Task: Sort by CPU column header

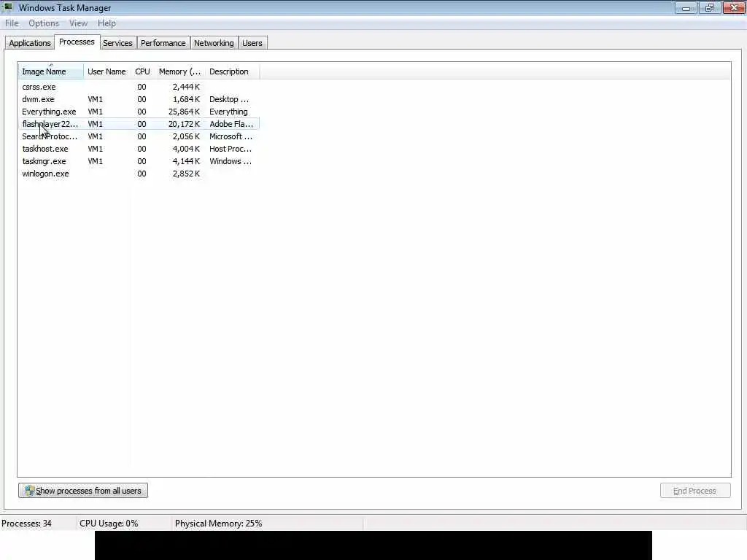Action: pyautogui.click(x=142, y=71)
